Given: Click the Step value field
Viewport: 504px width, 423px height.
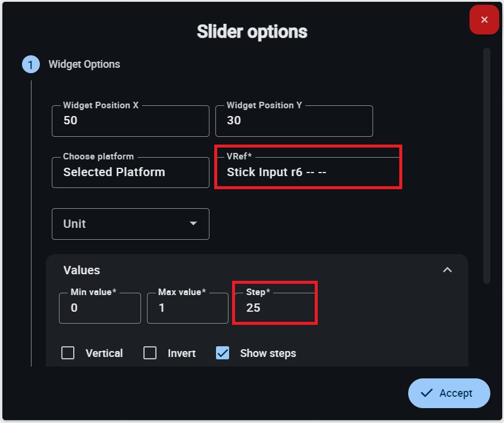Looking at the screenshot, I should tap(274, 308).
